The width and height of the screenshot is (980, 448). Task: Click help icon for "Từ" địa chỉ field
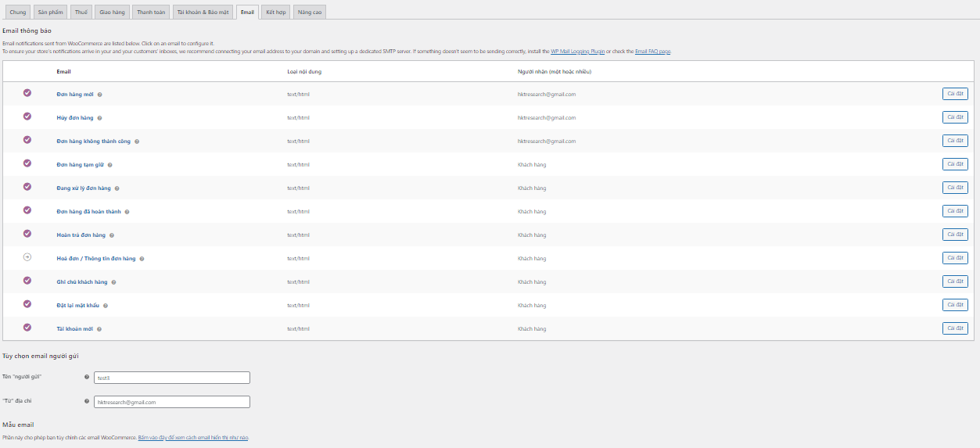click(x=87, y=401)
